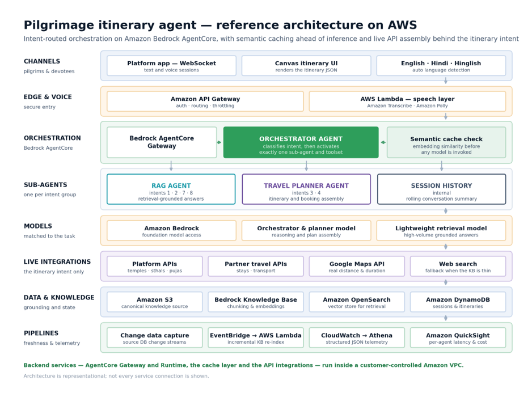532x397 pixels.
Task: Click the 'one per intent group' caption
Action: (x=50, y=195)
